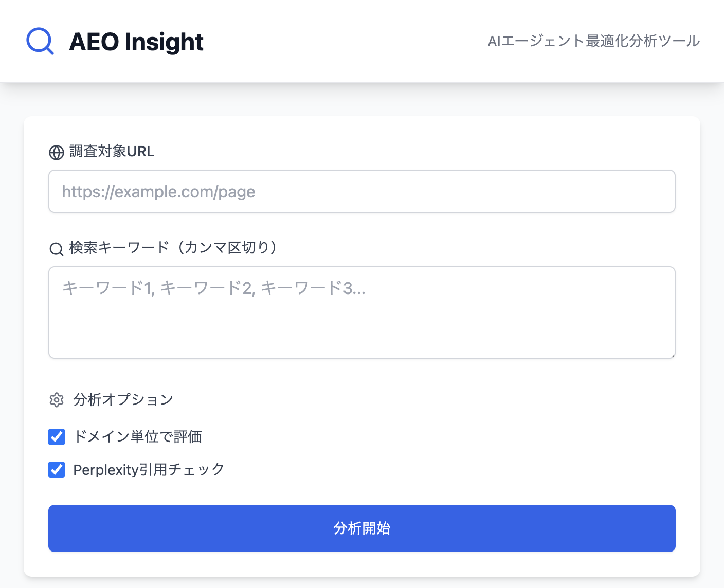Click the AEO Insight title text
Screen dimensions: 724x588
pos(135,41)
